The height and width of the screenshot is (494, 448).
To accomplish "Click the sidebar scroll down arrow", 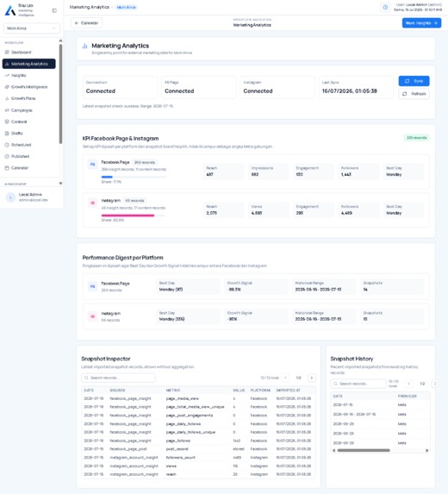I will 60,184.
